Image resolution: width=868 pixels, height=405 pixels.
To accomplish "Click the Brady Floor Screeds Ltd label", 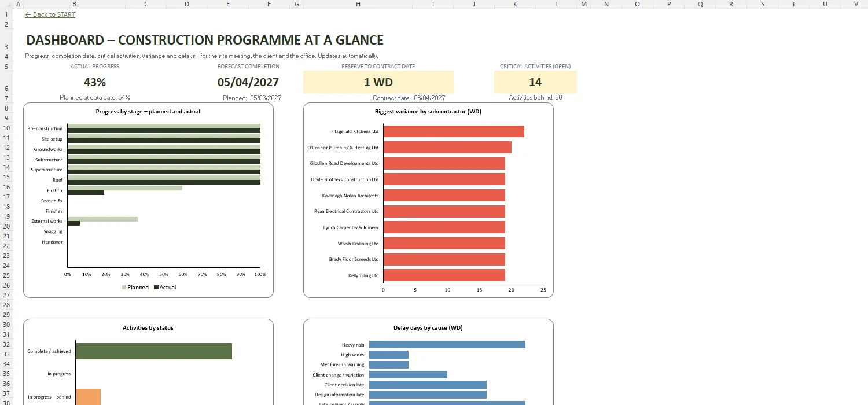I will 354,259.
